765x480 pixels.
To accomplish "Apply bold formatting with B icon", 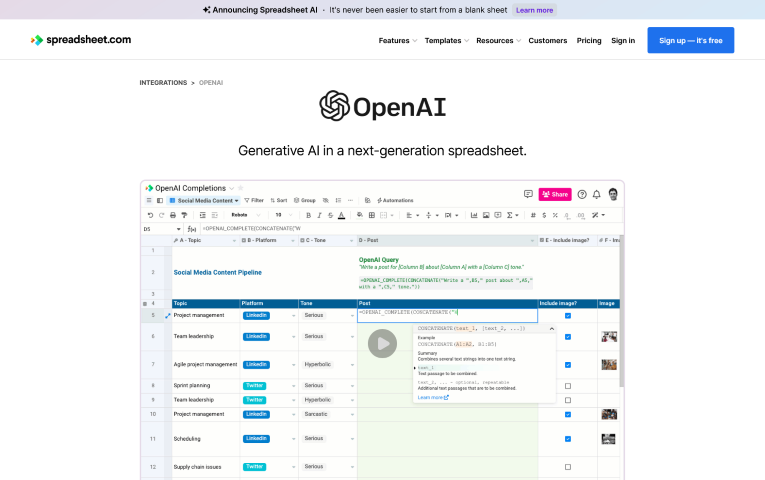I will [306, 215].
